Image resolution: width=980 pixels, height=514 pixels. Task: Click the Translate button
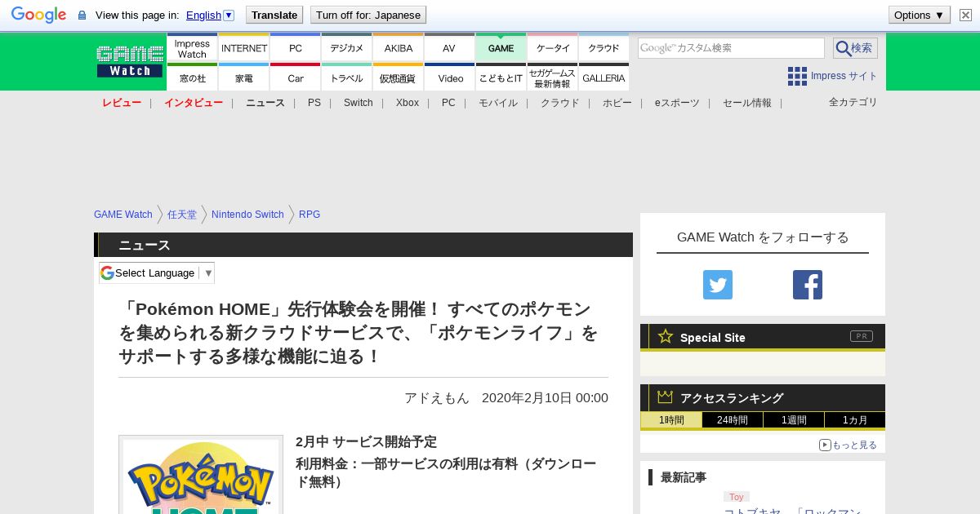coord(274,15)
